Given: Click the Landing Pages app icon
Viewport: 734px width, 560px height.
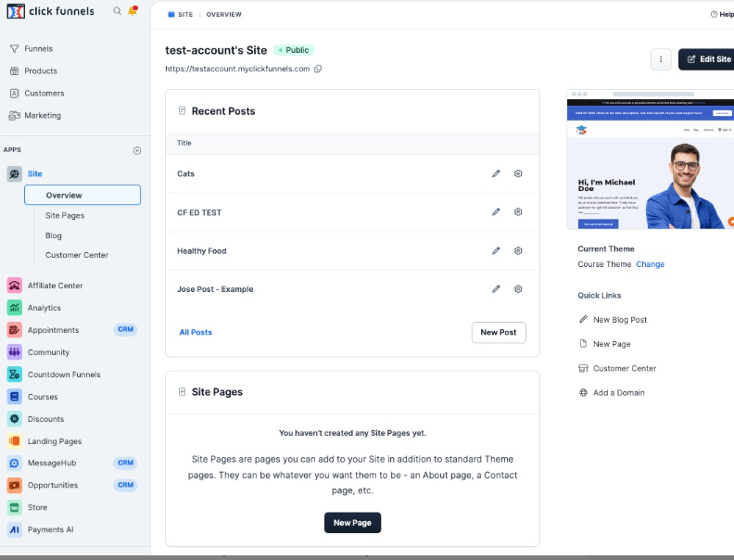Looking at the screenshot, I should click(x=15, y=441).
